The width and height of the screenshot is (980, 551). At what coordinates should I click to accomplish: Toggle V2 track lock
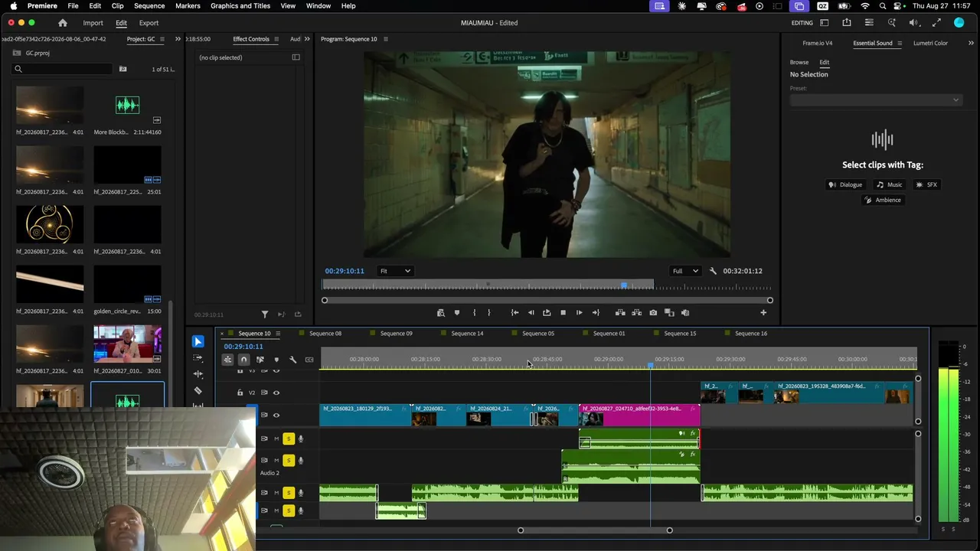coord(240,393)
